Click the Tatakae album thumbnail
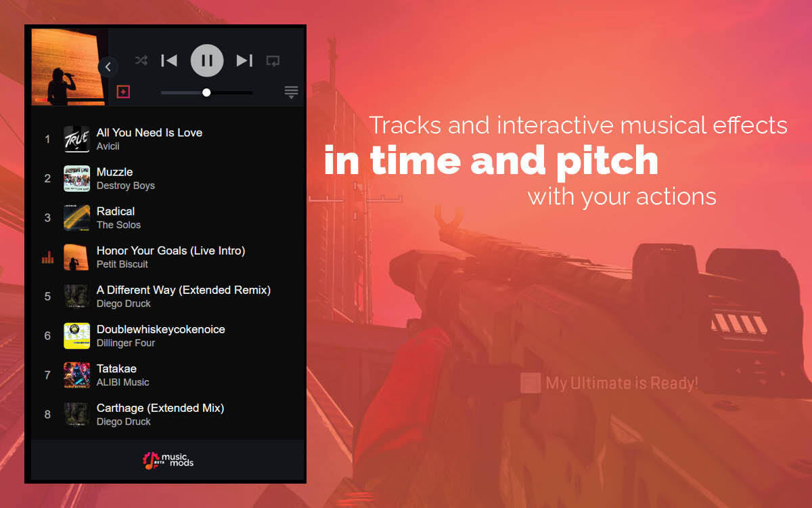This screenshot has height=508, width=812. pos(76,375)
